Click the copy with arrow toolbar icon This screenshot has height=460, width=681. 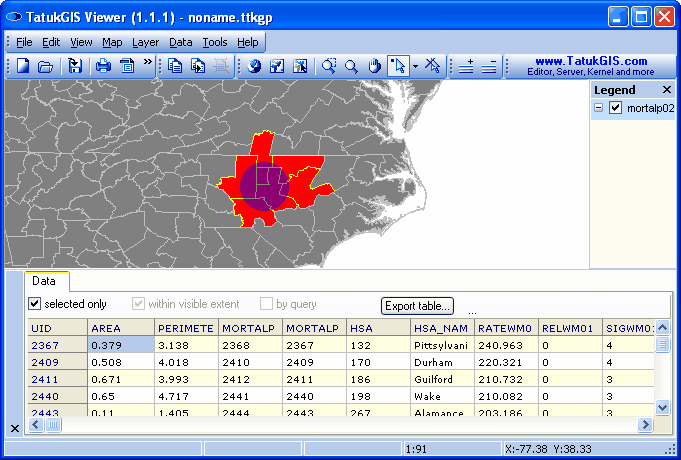tap(198, 66)
